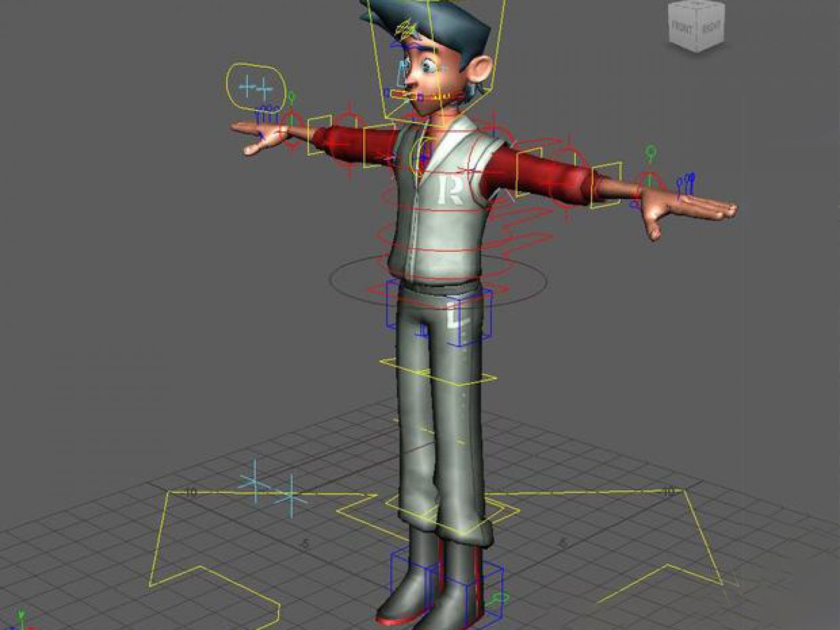Viewport: 840px width, 630px height.
Task: Select the blue finger controls above the far hand
Action: point(268,115)
